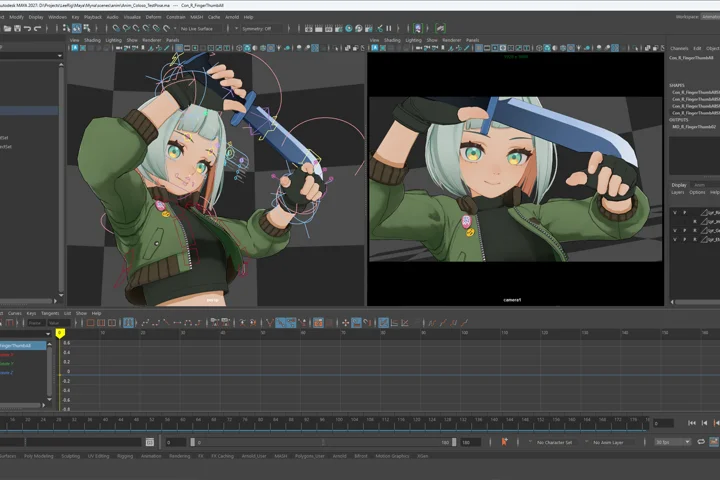Open the Playback menu
This screenshot has width=720, height=480.
pyautogui.click(x=93, y=17)
